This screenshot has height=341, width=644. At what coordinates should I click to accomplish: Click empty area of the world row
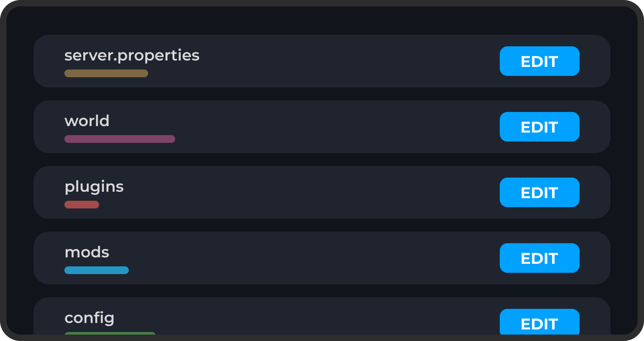click(x=322, y=127)
